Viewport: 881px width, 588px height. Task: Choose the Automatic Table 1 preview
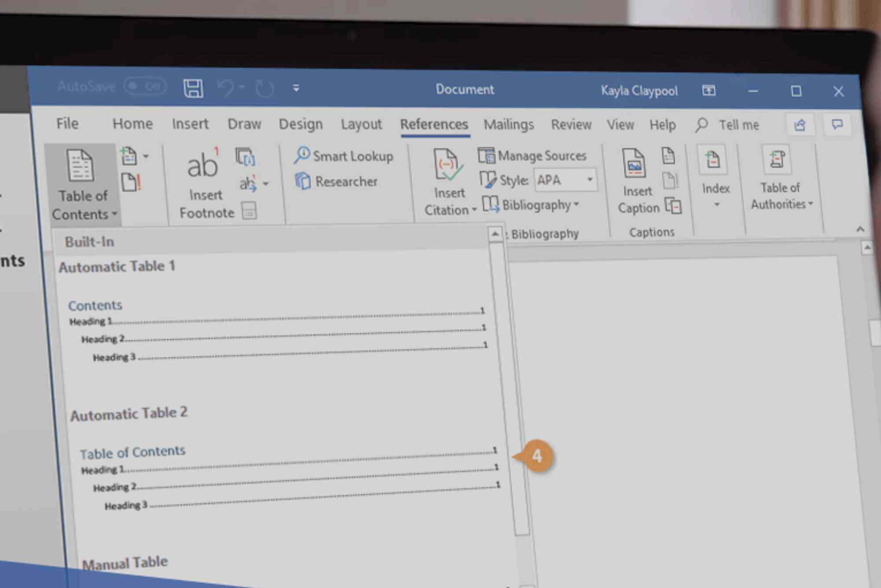[x=277, y=328]
